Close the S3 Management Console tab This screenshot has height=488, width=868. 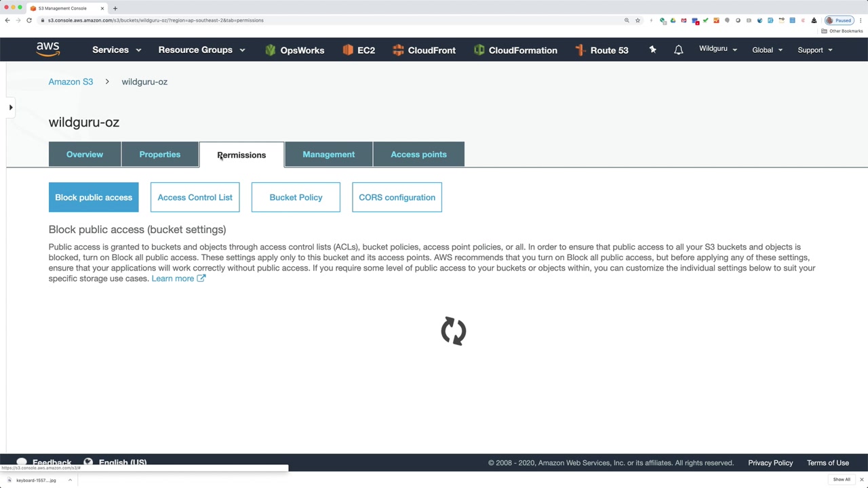(102, 8)
